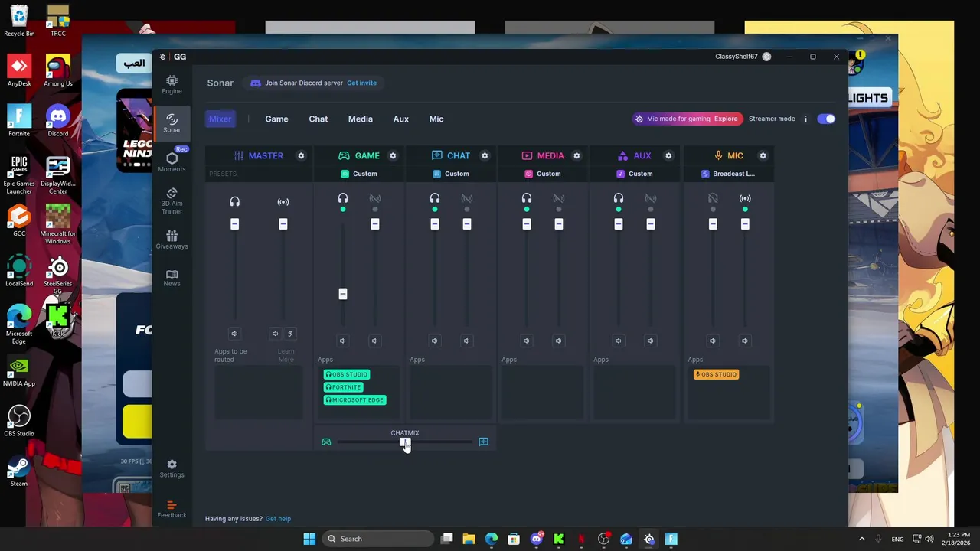Image resolution: width=980 pixels, height=551 pixels.
Task: Open MASTER channel settings gear
Action: click(x=301, y=155)
